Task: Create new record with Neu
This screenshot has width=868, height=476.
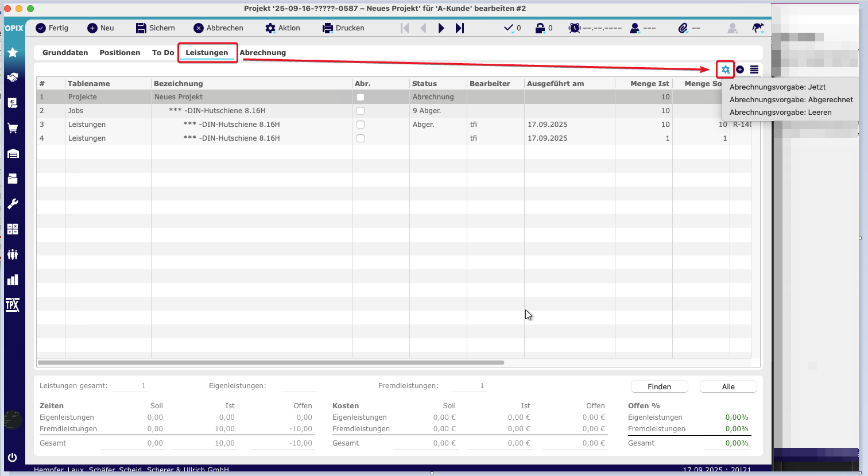Action: point(100,28)
